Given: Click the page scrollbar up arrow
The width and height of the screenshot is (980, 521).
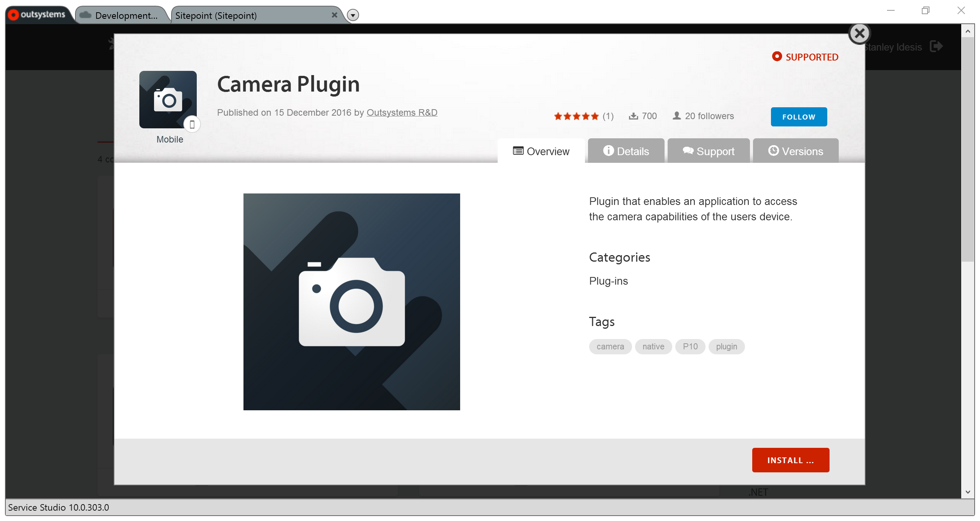Looking at the screenshot, I should 967,31.
